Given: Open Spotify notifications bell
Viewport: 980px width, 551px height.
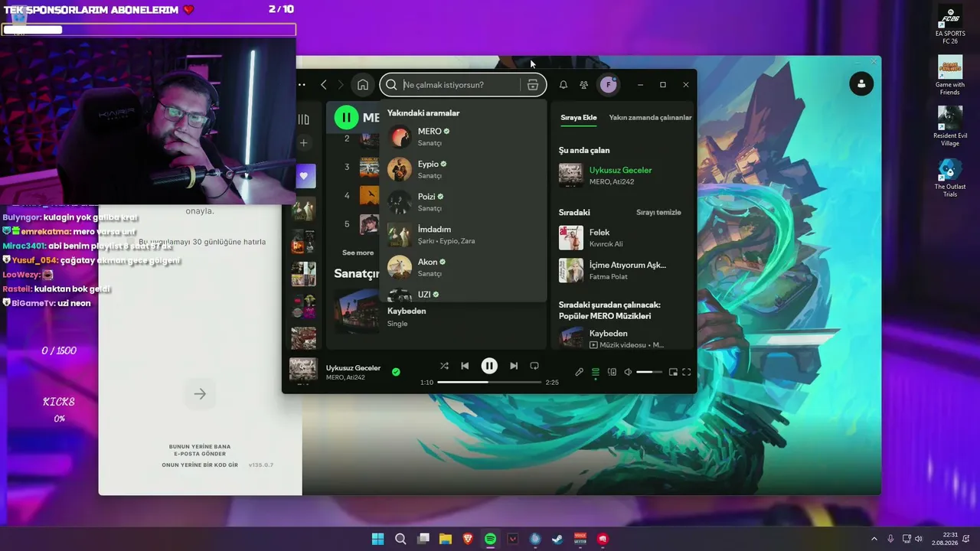Looking at the screenshot, I should point(563,85).
